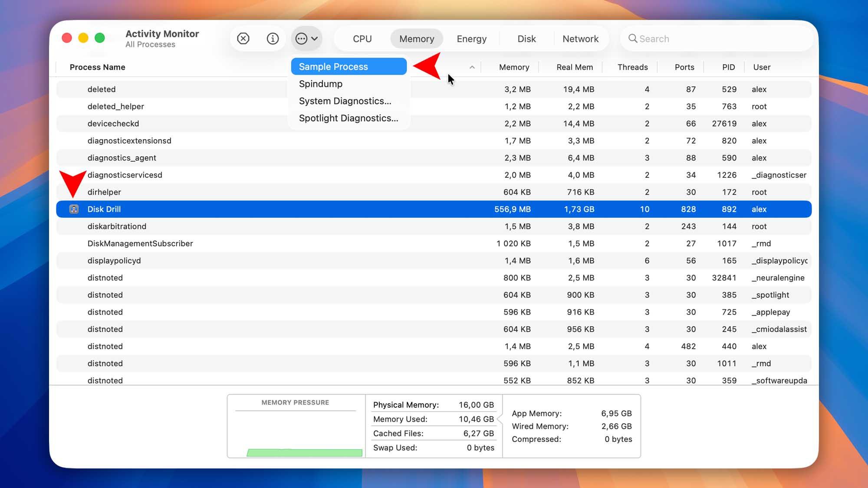Click the Swap Used 0 bytes entry
This screenshot has height=488, width=868.
[434, 448]
